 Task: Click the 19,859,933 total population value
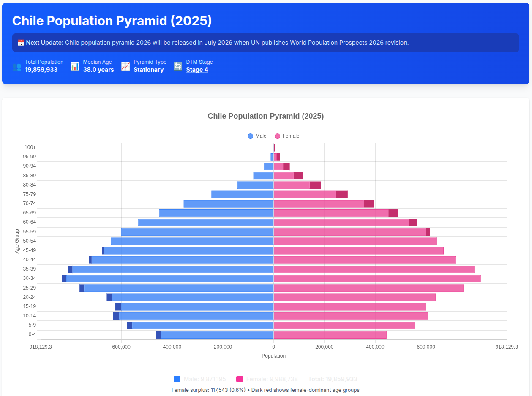click(41, 70)
